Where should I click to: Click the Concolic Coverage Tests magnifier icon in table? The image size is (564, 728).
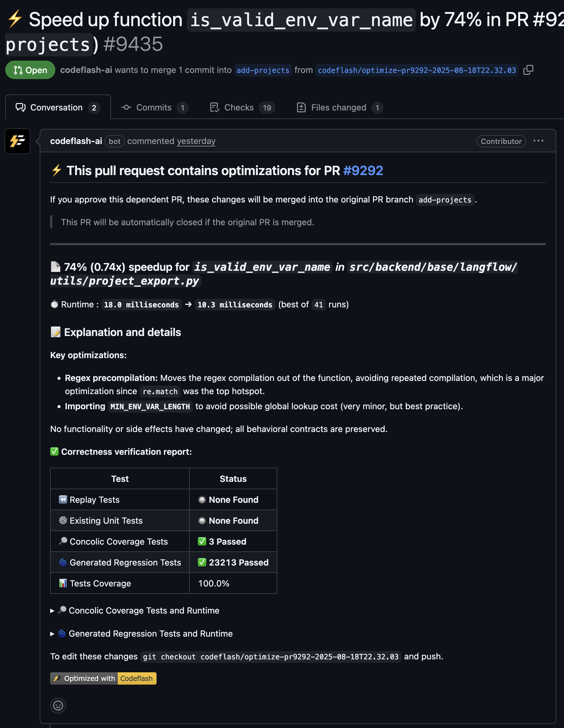(x=63, y=541)
